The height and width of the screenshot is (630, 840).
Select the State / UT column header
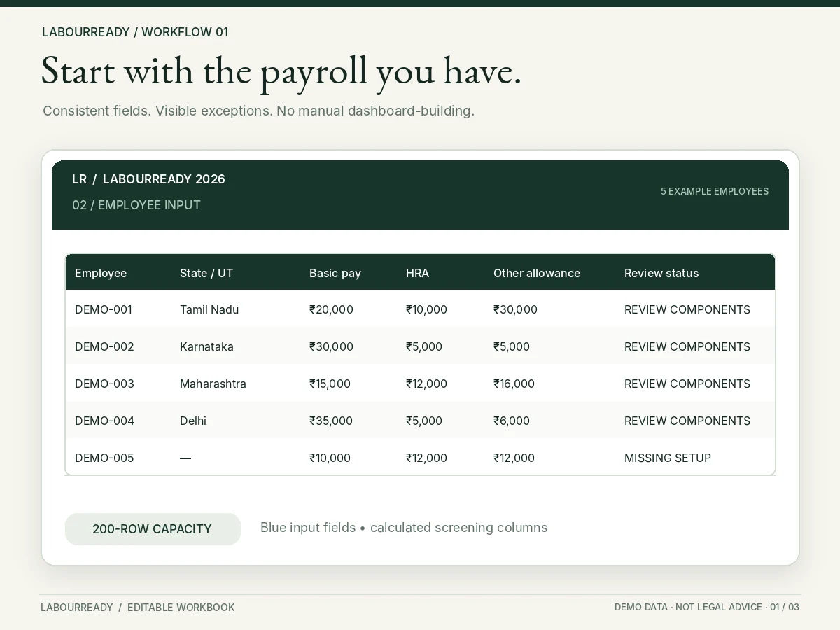pyautogui.click(x=206, y=273)
